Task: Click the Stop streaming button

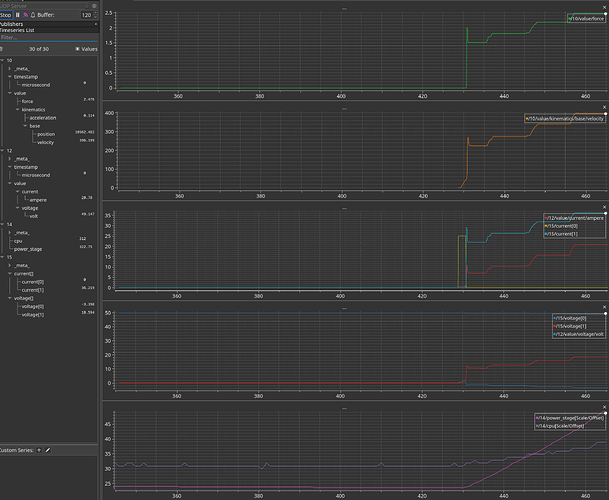Action: [6, 15]
